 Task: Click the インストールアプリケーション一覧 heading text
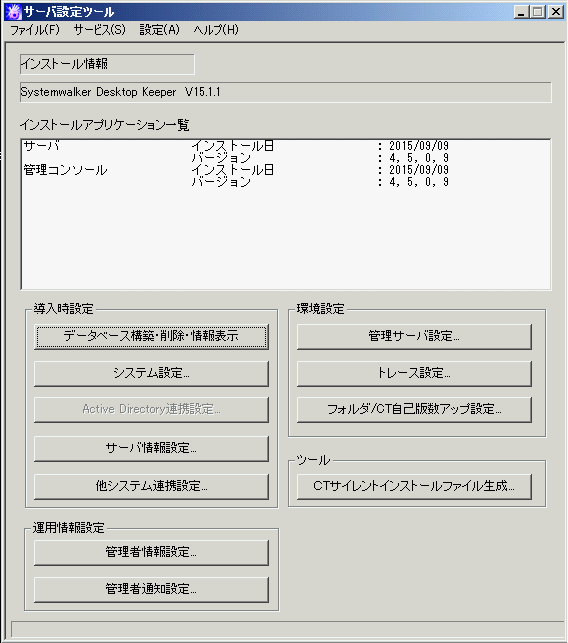click(x=105, y=125)
